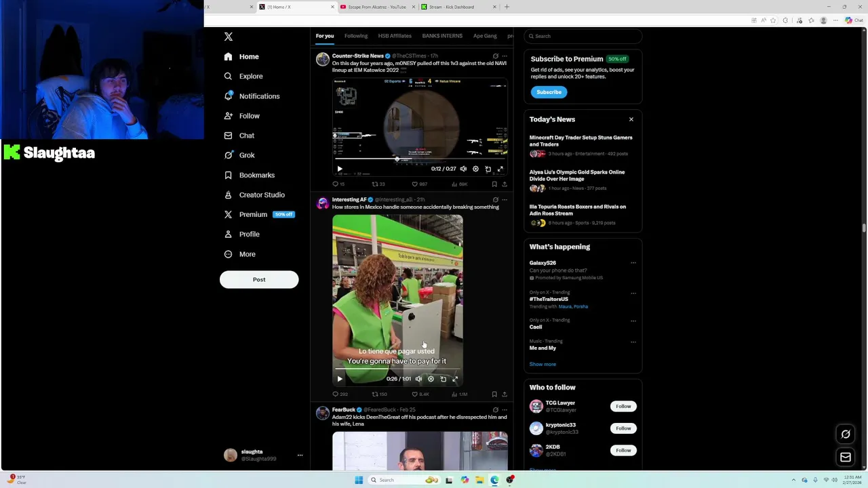Open the Follow sidebar item
This screenshot has height=488, width=868.
(x=242, y=116)
